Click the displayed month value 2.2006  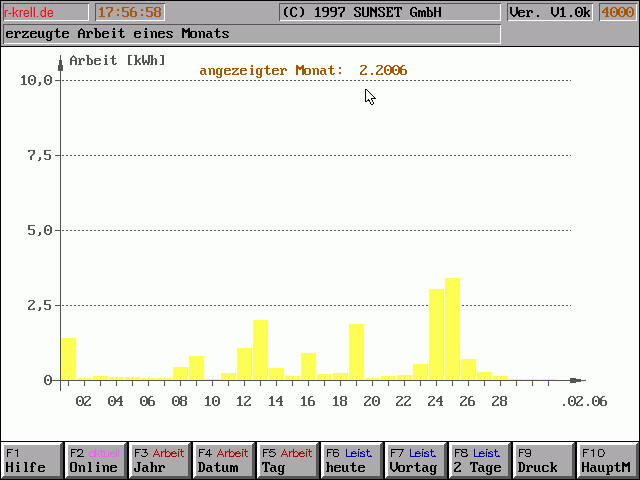(x=383, y=70)
